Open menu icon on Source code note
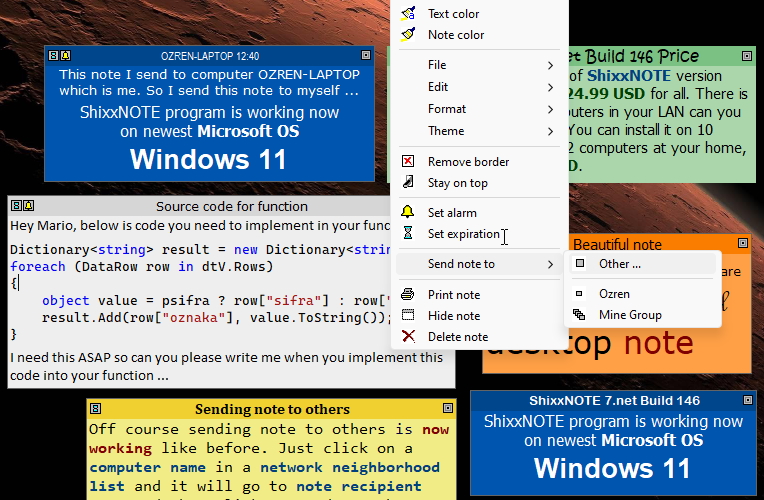Viewport: 764px width, 500px height. click(x=17, y=206)
